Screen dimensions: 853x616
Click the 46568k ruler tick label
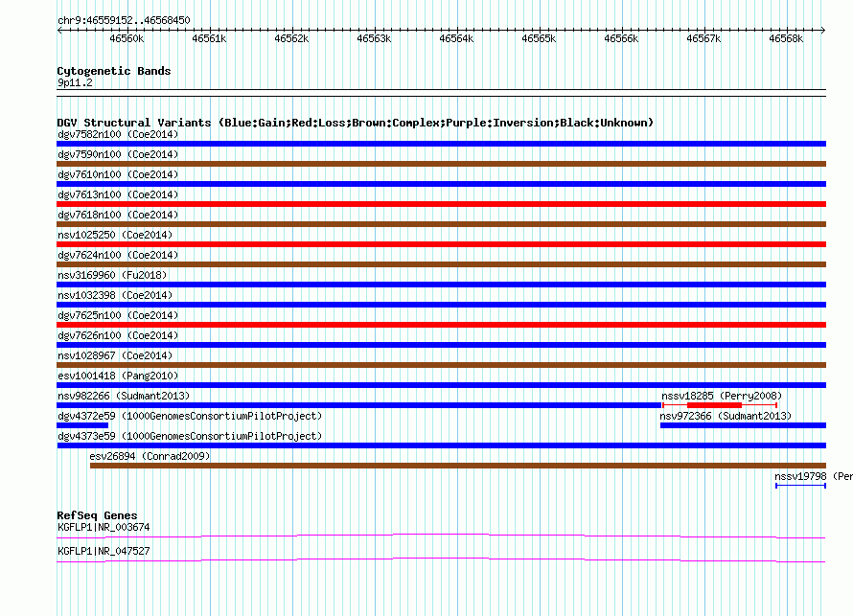click(786, 38)
